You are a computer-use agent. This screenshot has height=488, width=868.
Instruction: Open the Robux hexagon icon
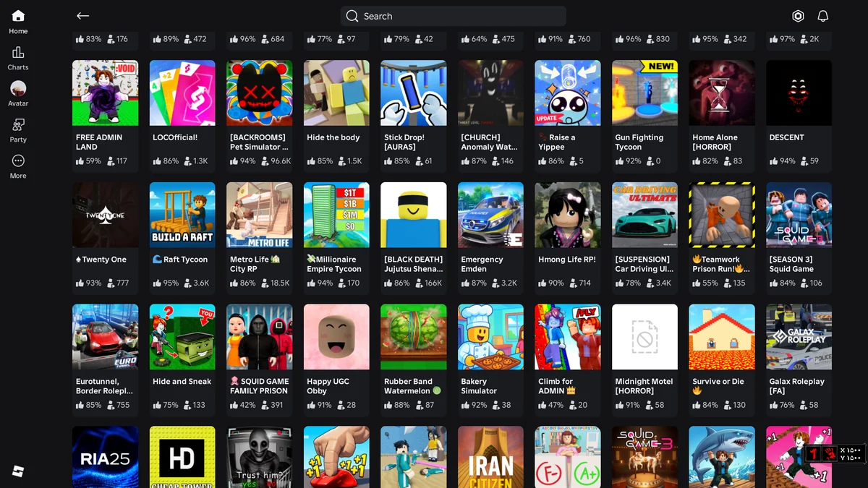798,16
